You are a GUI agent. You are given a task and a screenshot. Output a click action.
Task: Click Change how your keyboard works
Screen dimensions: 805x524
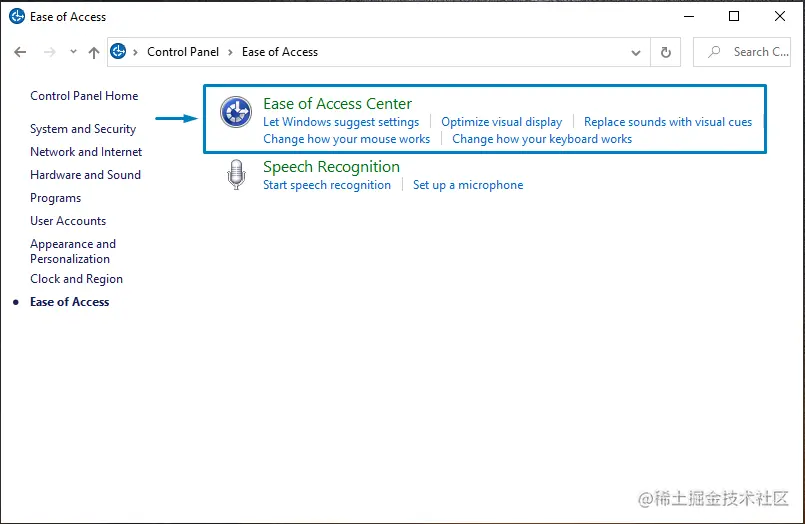[542, 139]
